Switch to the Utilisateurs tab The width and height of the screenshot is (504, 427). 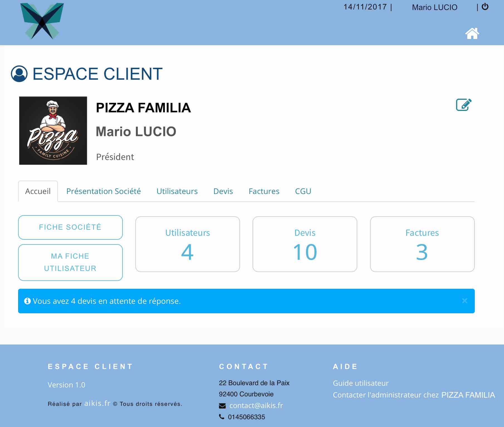click(177, 191)
